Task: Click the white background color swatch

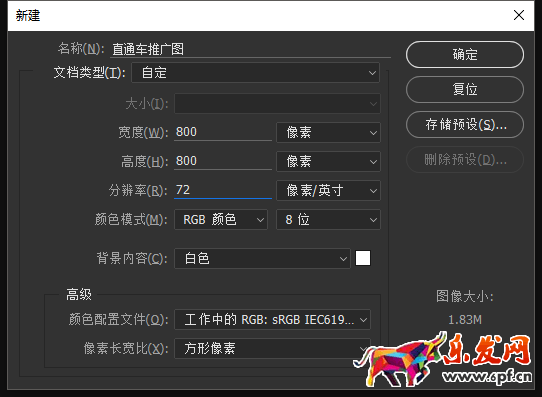Action: click(363, 258)
